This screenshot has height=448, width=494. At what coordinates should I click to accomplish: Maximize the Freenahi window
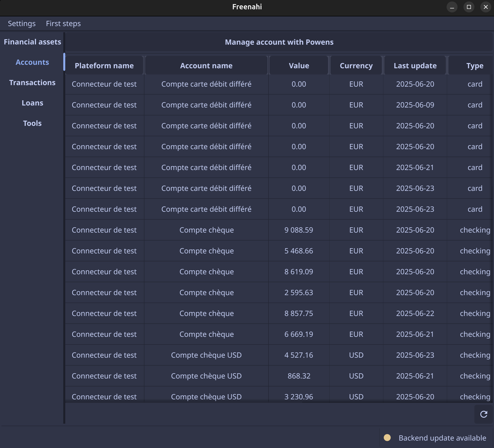coord(469,7)
